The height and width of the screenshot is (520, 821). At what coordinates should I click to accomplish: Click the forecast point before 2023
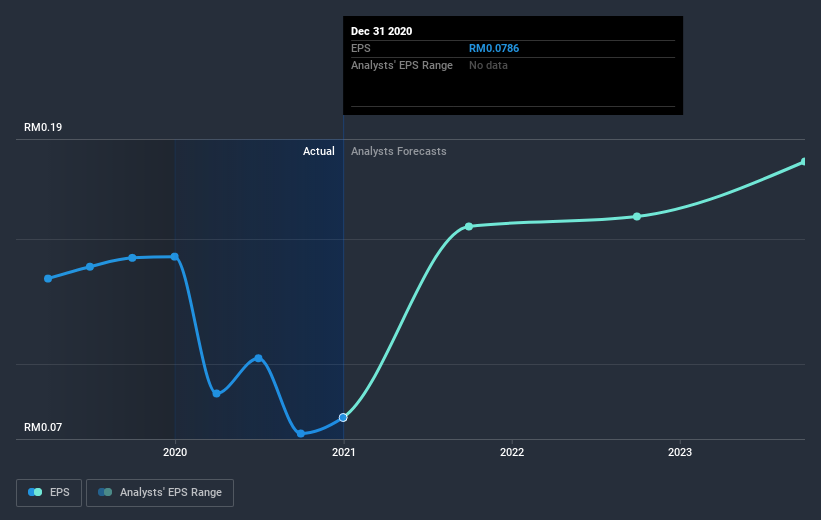coord(637,216)
